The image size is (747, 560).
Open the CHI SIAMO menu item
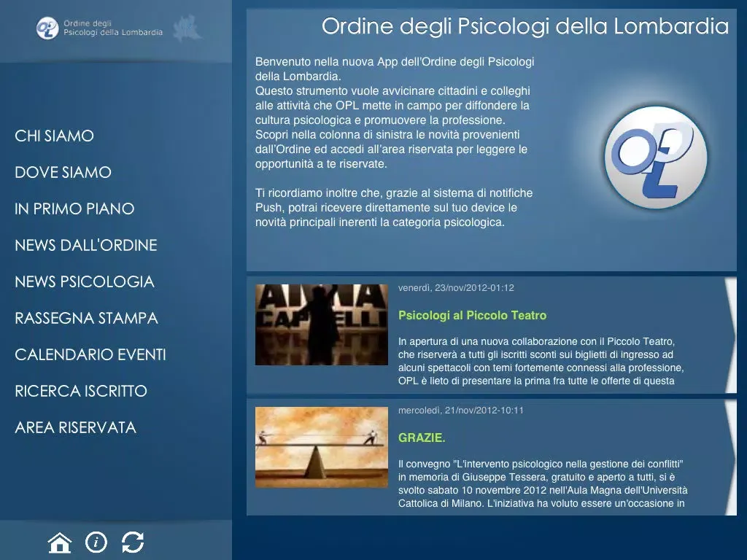point(54,136)
